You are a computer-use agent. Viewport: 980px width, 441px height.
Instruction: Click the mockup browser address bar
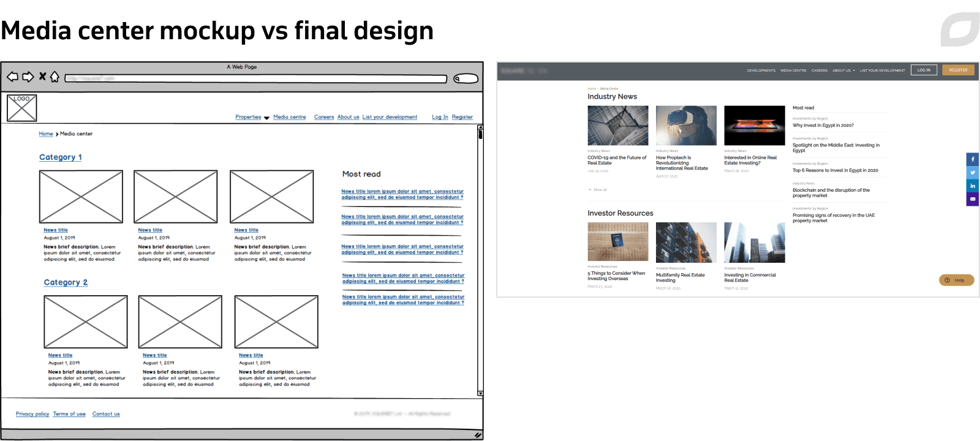tap(256, 78)
